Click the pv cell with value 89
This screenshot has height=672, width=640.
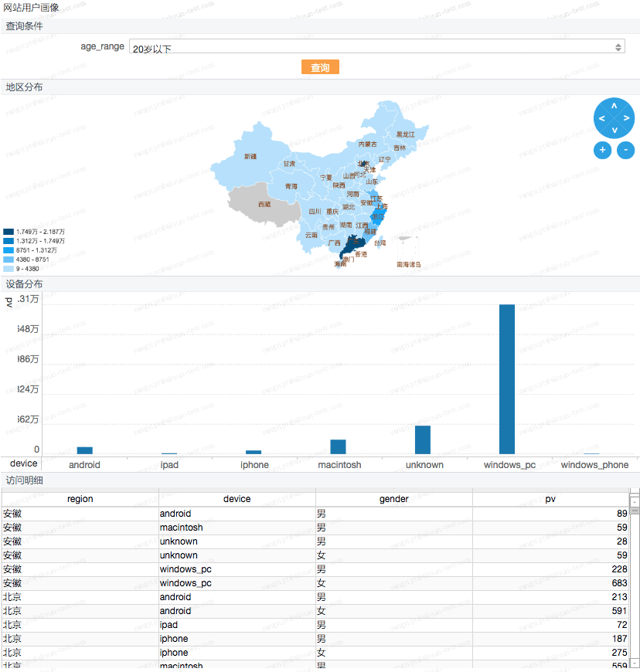550,514
